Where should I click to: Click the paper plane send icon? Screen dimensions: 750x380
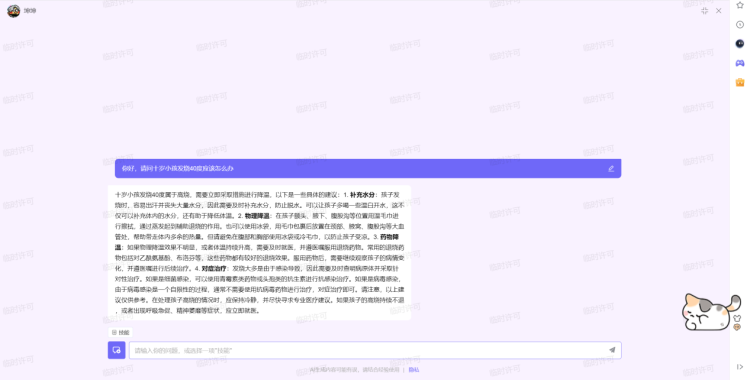(612, 350)
